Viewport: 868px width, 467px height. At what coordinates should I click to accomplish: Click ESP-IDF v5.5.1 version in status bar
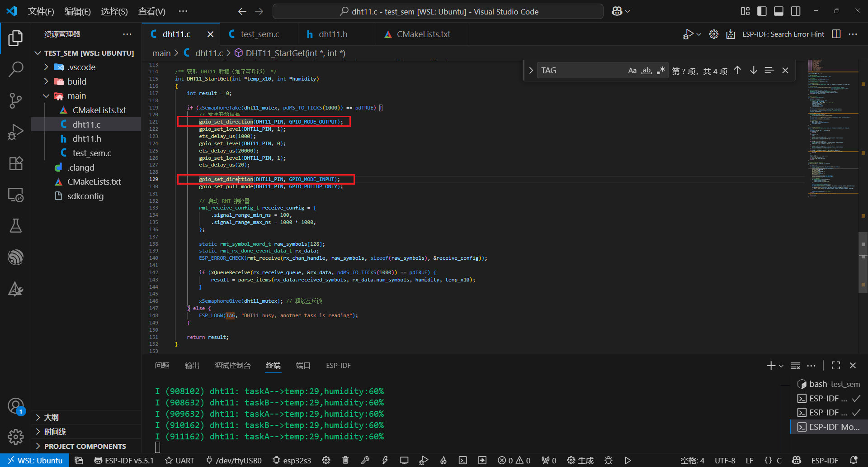tap(124, 460)
